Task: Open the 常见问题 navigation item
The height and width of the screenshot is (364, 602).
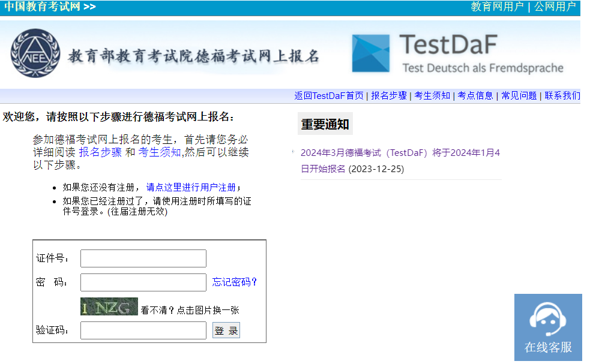Action: pyautogui.click(x=519, y=95)
